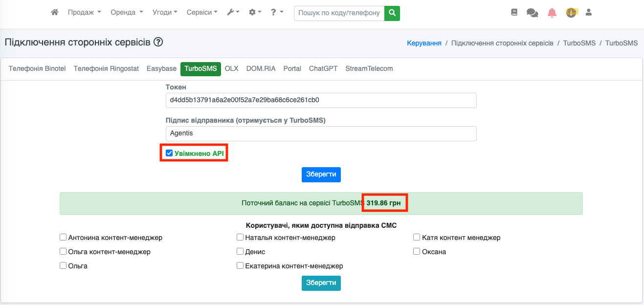The width and height of the screenshot is (644, 305).
Task: Click the green search magnifier button
Action: [x=392, y=13]
